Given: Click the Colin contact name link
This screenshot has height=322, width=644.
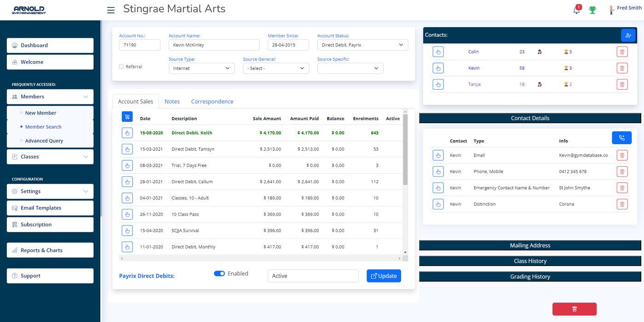Looking at the screenshot, I should click(473, 52).
